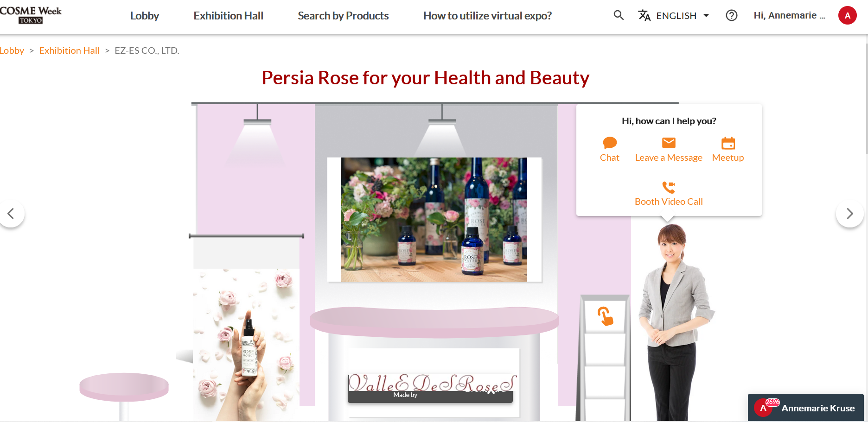This screenshot has width=868, height=422.
Task: Click the translate language icon
Action: click(644, 15)
